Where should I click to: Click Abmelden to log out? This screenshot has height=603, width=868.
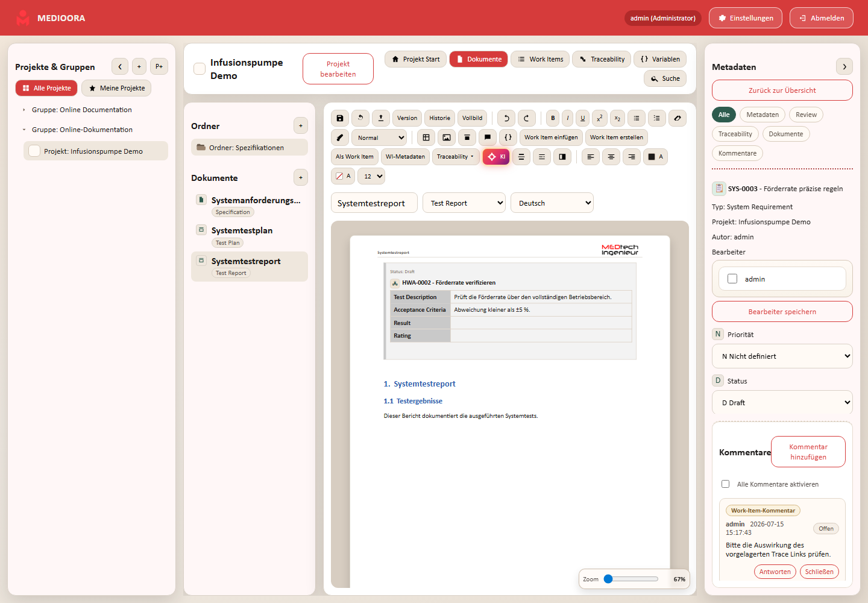tap(822, 18)
